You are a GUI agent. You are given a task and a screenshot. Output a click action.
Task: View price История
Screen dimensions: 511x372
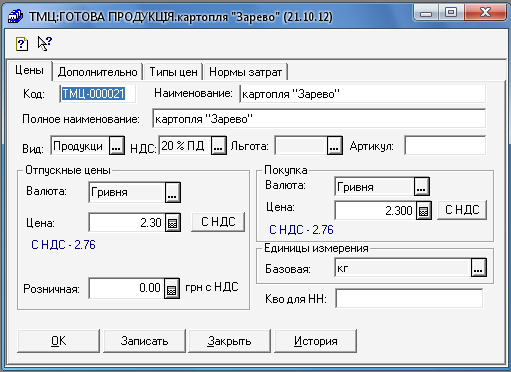[x=315, y=341]
